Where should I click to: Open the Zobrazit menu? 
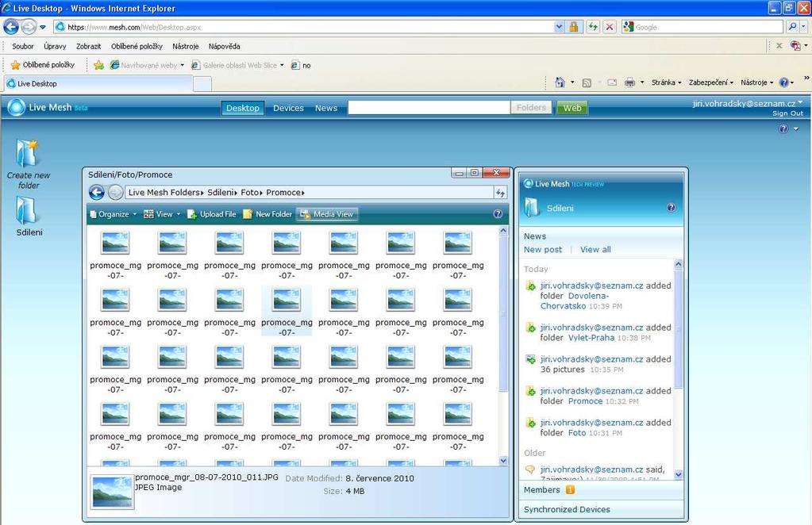click(89, 46)
